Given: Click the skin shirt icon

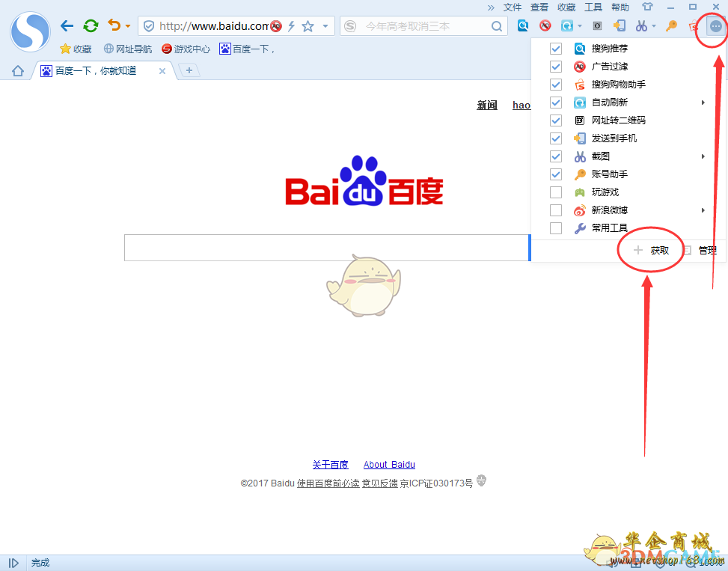Looking at the screenshot, I should [x=648, y=7].
